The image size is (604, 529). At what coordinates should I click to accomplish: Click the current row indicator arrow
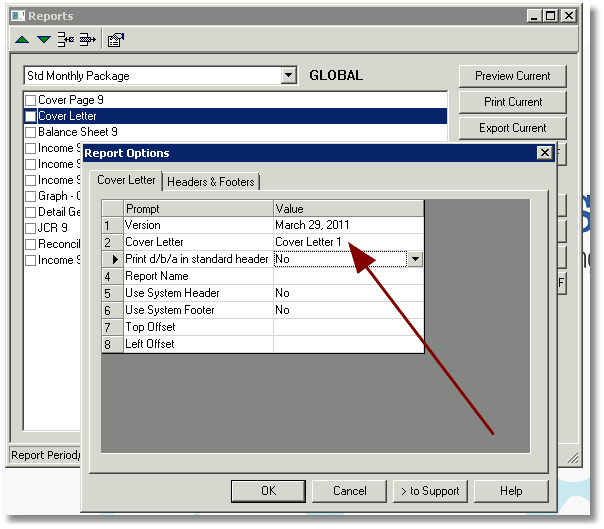click(x=115, y=259)
